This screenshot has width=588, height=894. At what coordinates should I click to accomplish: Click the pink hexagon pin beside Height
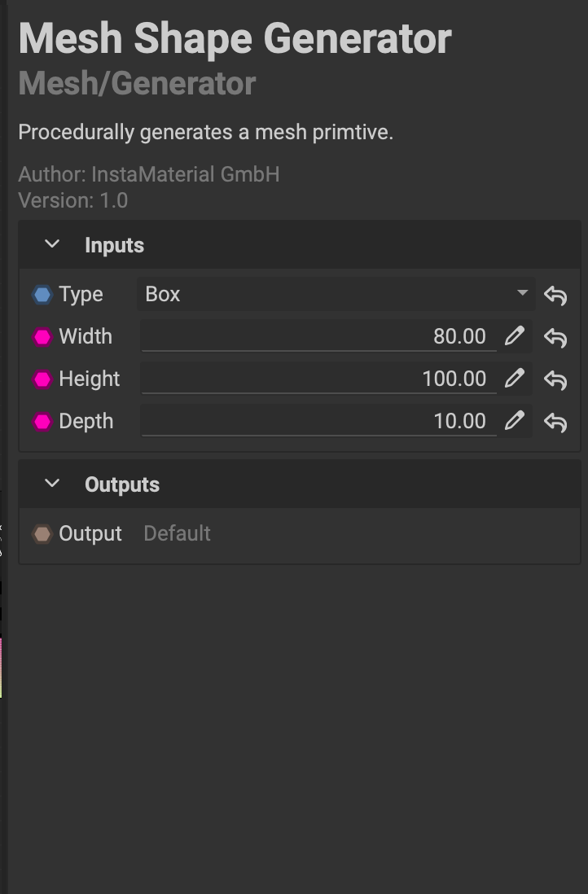pyautogui.click(x=42, y=379)
